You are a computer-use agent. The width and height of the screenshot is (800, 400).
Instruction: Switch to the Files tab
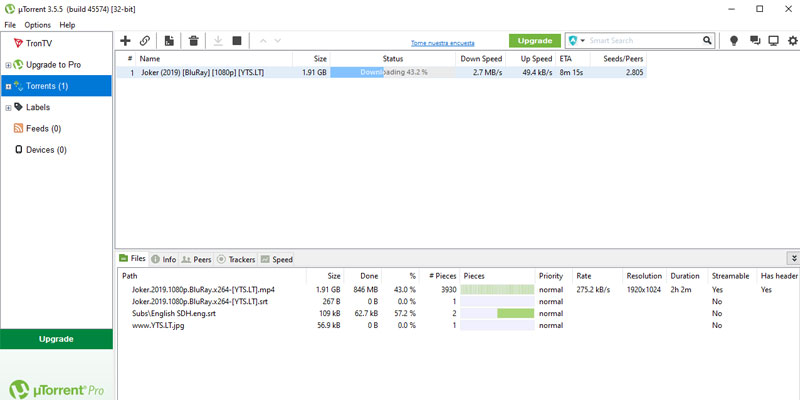132,258
